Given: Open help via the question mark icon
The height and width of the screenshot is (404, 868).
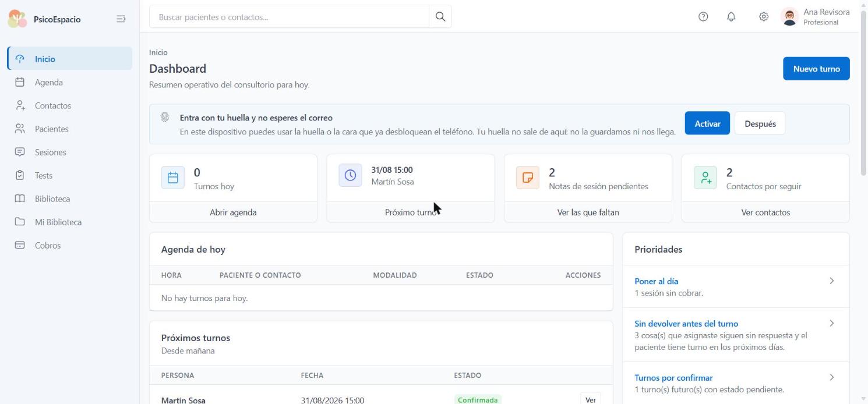Looking at the screenshot, I should point(703,17).
